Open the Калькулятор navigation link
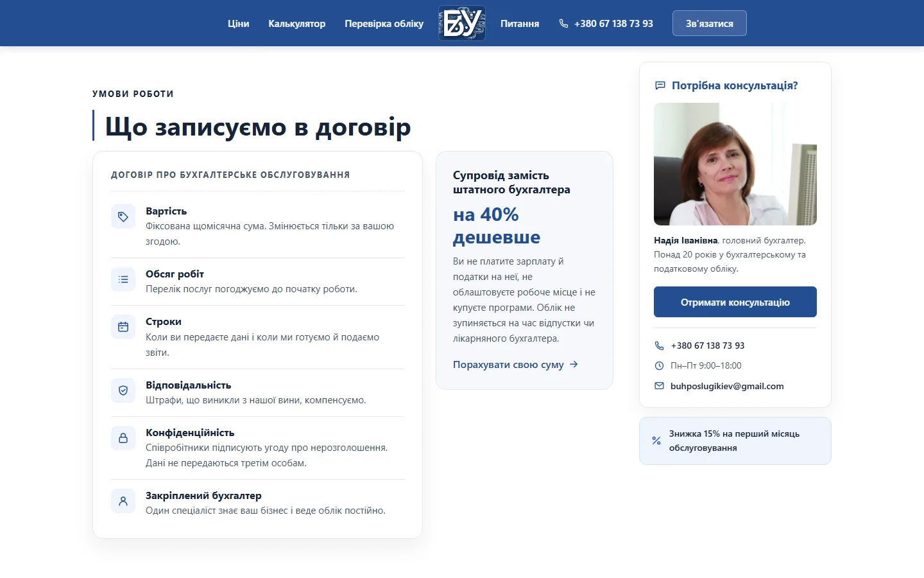The height and width of the screenshot is (578, 924). pyautogui.click(x=296, y=23)
